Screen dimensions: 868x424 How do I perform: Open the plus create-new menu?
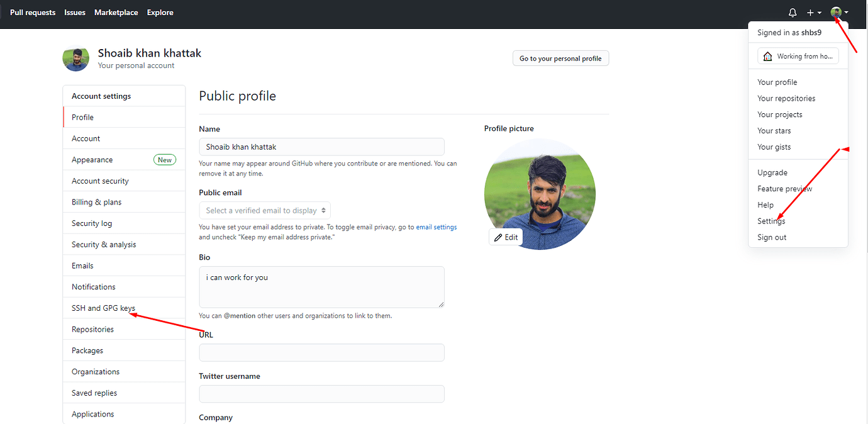814,13
